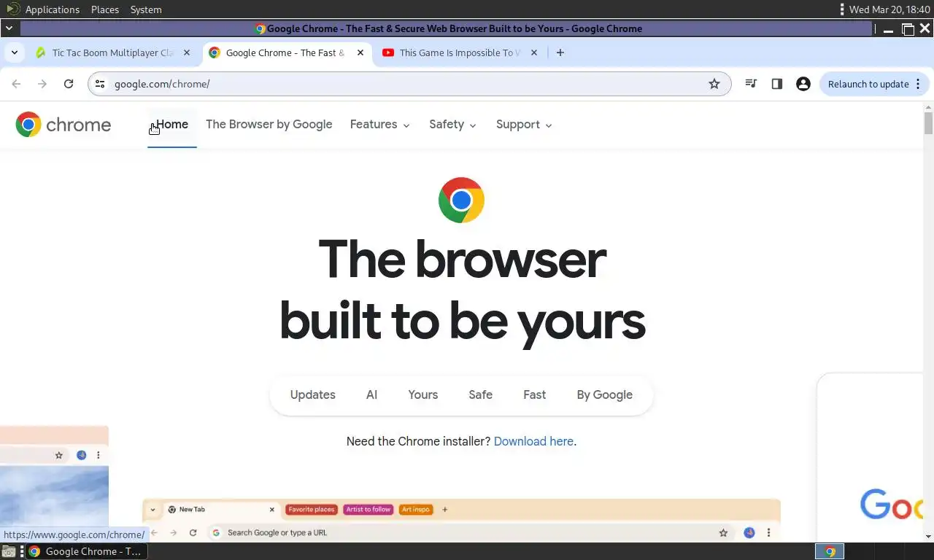Close the Tic Tac Boom tab
The width and height of the screenshot is (934, 560).
tap(187, 52)
